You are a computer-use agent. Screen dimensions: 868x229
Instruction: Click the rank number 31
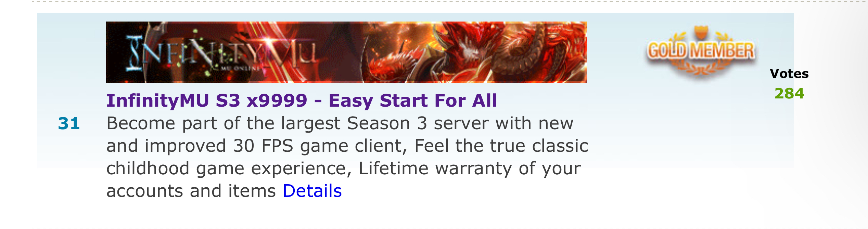[x=69, y=123]
